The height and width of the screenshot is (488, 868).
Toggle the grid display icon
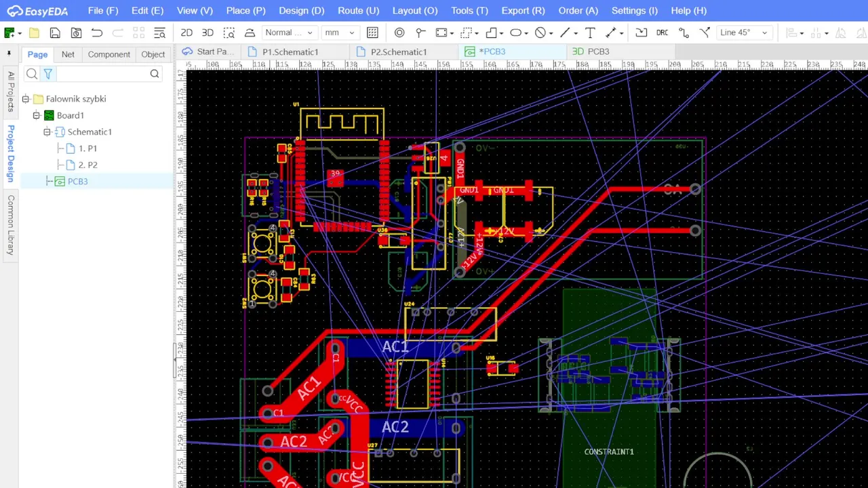[x=372, y=33]
